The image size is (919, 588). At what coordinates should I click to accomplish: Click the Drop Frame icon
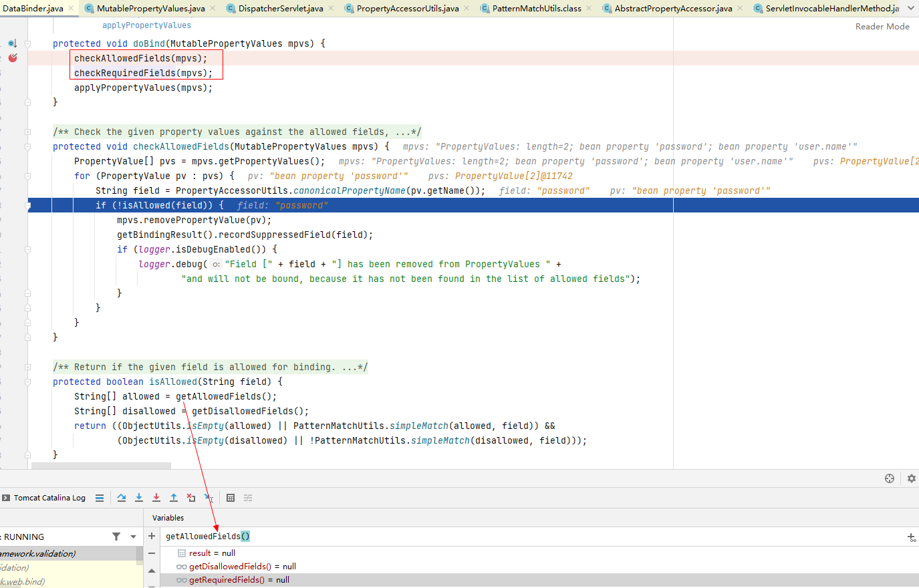click(x=191, y=498)
